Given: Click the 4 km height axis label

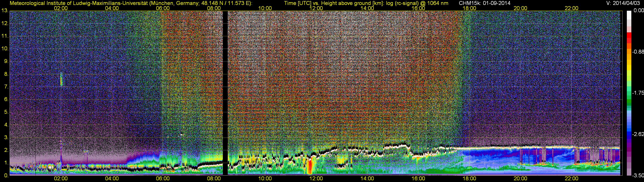Looking at the screenshot, I should pos(6,125).
